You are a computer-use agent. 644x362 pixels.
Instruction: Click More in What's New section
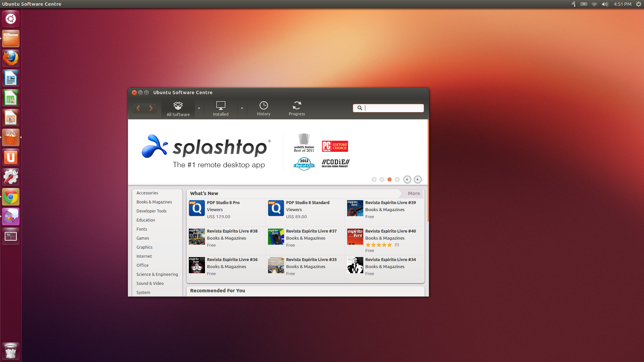pos(413,193)
